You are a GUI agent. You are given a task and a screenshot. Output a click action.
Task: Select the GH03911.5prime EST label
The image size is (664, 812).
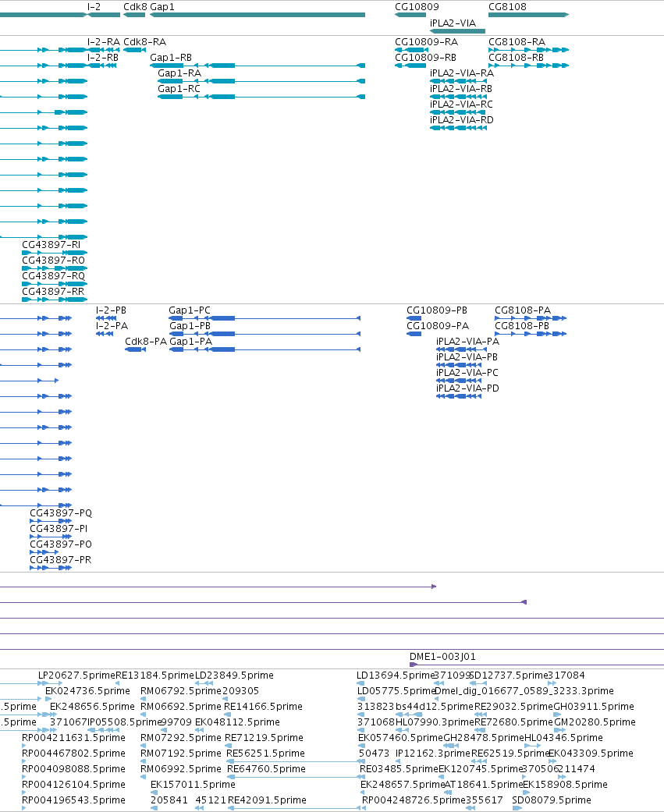594,707
